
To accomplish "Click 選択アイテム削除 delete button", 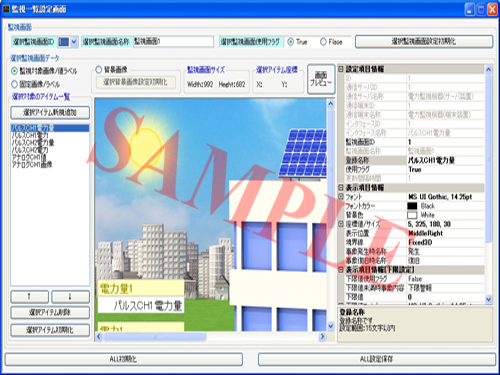I will (50, 313).
